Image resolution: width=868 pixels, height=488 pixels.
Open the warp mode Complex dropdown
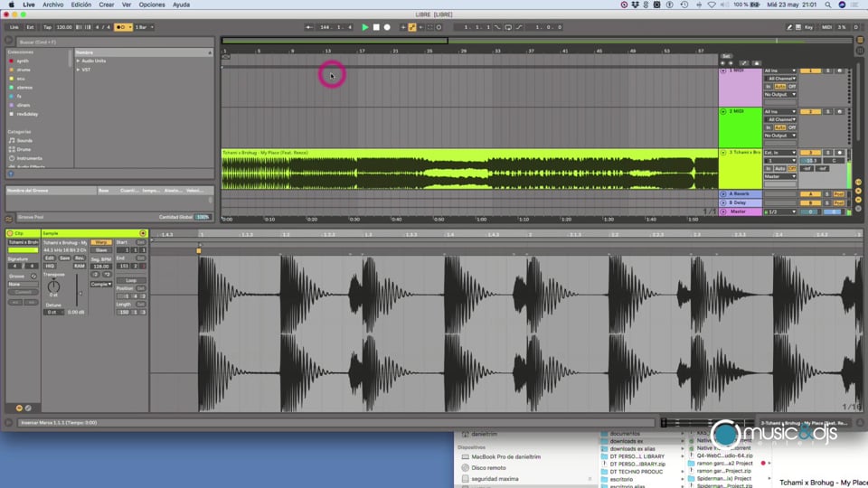(100, 285)
